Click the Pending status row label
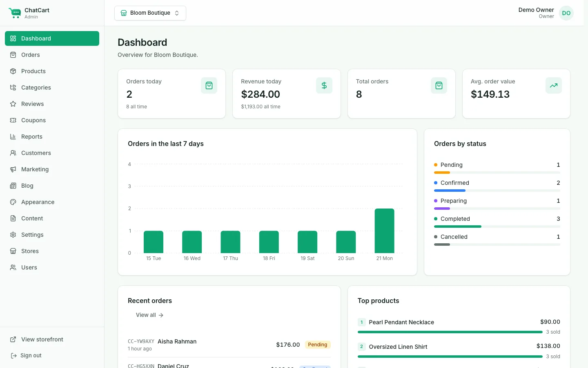 click(451, 165)
